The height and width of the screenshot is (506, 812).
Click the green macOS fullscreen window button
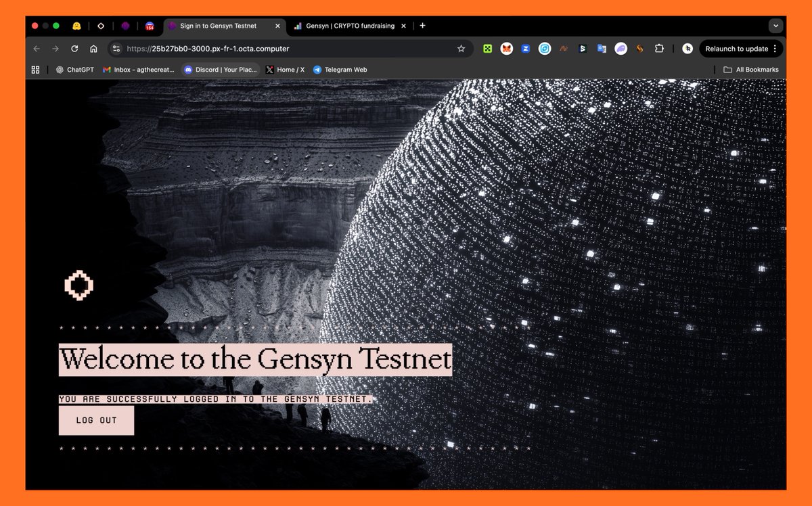click(56, 26)
